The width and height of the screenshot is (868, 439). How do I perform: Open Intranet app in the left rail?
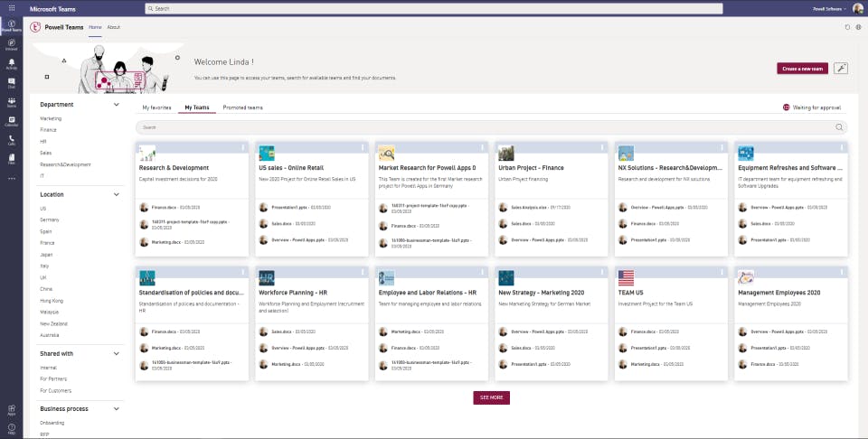pos(12,45)
